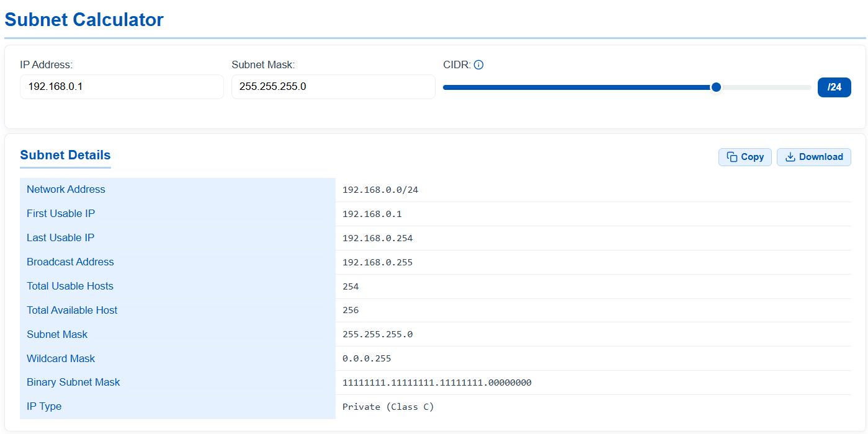Screen dimensions: 868x434
Task: Click the Subnet Mask row label in table
Action: 57,335
